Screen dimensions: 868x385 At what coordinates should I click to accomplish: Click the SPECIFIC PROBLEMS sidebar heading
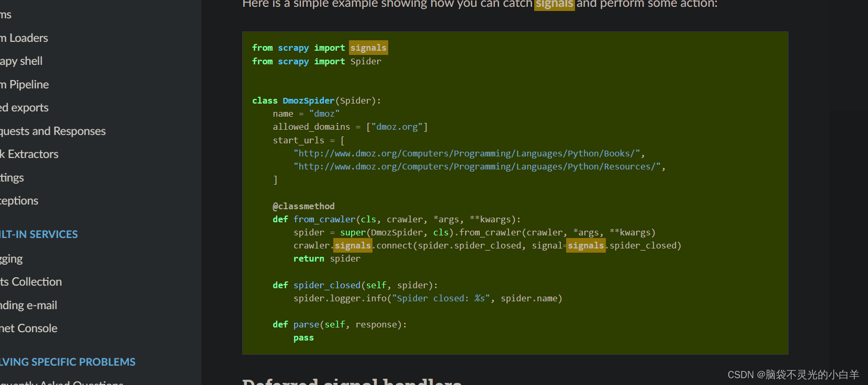tap(67, 362)
